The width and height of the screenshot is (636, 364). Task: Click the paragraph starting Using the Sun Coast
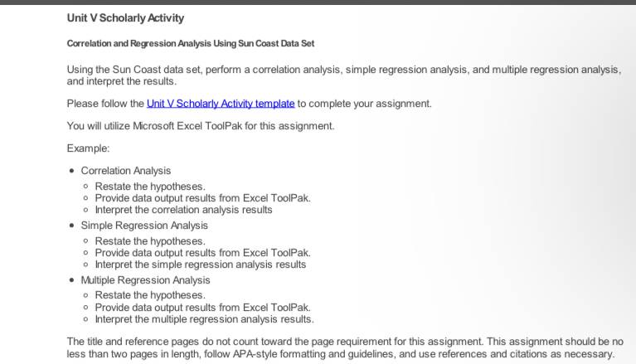click(x=343, y=75)
